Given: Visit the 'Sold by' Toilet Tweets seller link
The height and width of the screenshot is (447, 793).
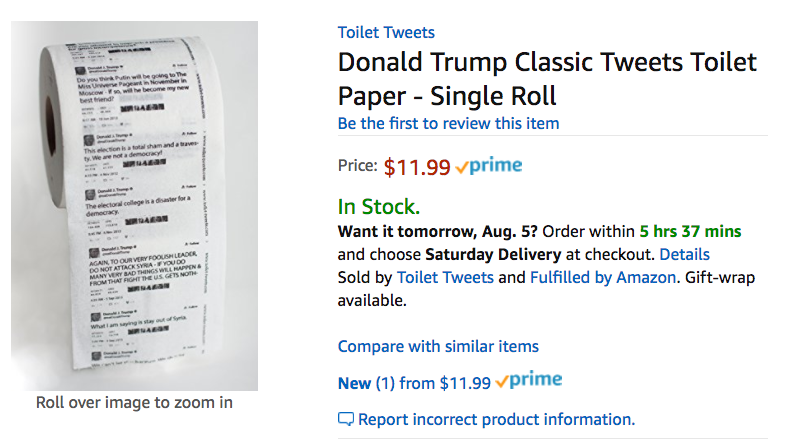Looking at the screenshot, I should click(x=459, y=276).
